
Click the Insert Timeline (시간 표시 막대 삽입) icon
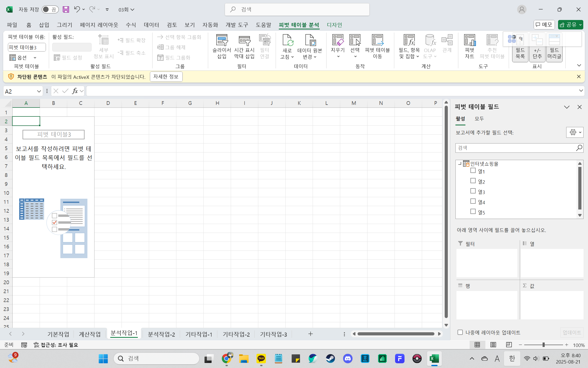coord(244,41)
